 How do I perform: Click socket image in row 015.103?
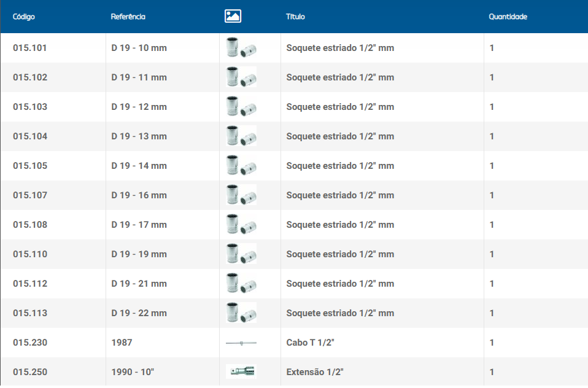click(x=241, y=107)
